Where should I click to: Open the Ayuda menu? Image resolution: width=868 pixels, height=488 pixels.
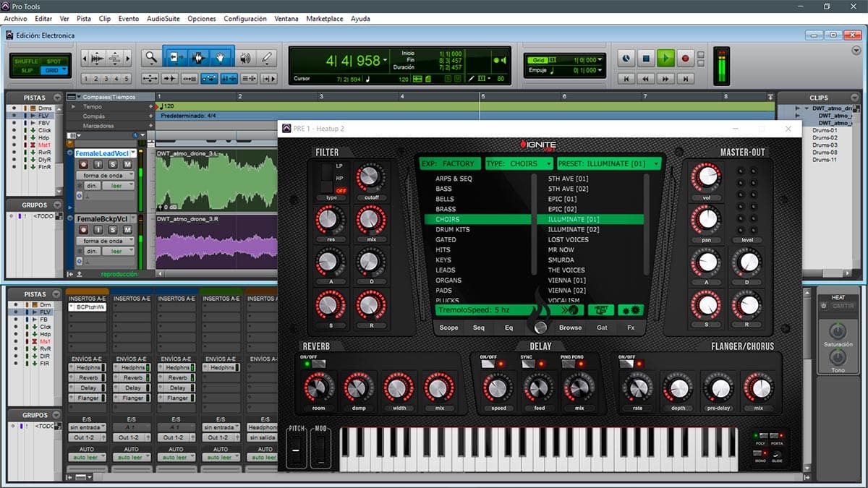[x=360, y=19]
